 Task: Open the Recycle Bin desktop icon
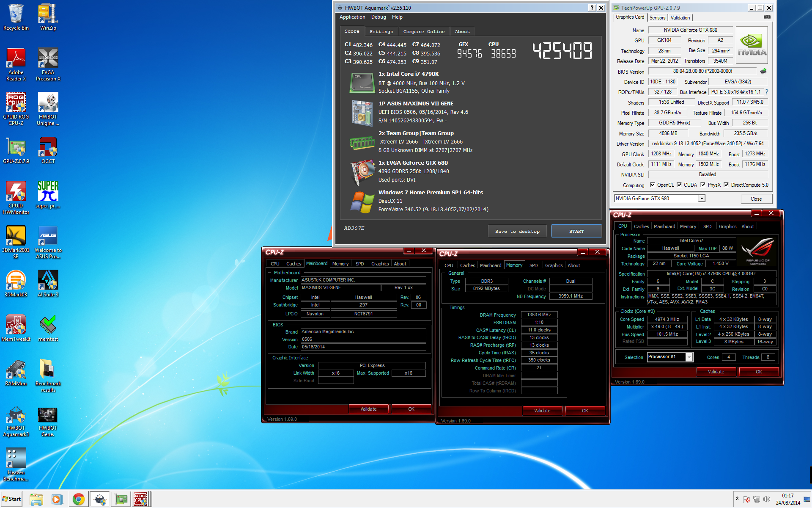click(x=16, y=17)
